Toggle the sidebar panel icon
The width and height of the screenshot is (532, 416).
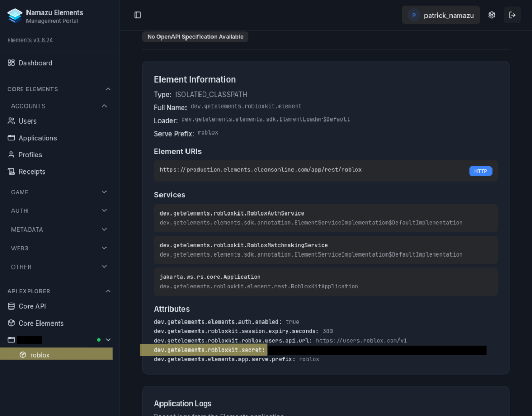138,15
